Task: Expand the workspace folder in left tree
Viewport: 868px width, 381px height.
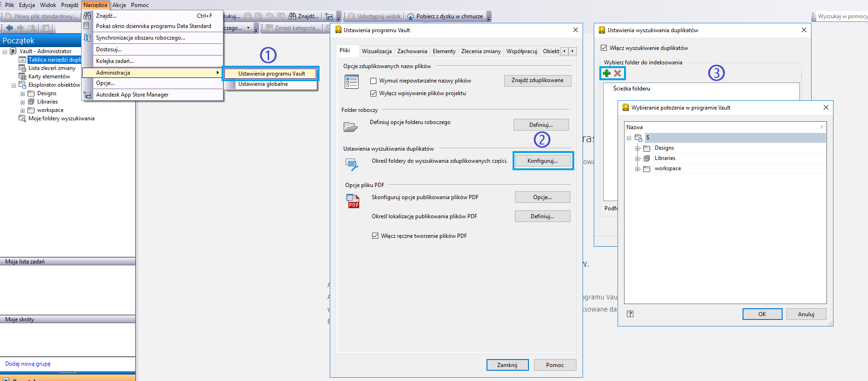Action: [x=22, y=111]
